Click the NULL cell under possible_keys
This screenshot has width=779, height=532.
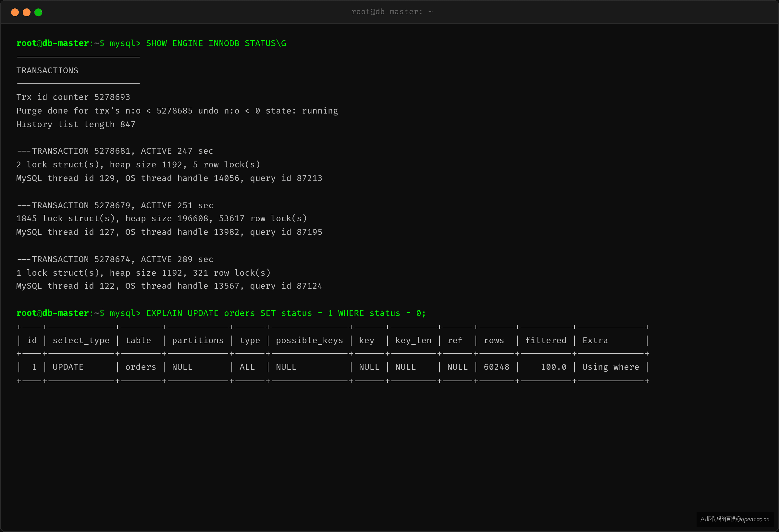coord(286,367)
